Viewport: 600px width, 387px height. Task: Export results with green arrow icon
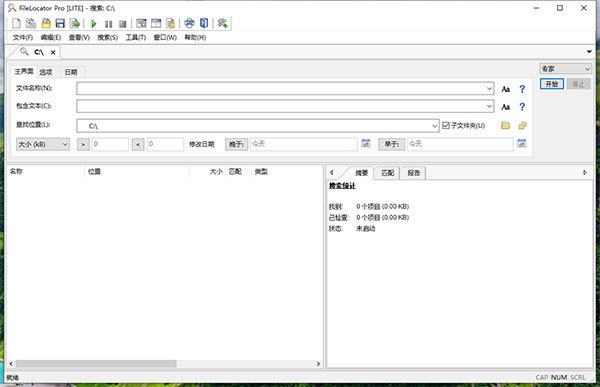coord(75,23)
